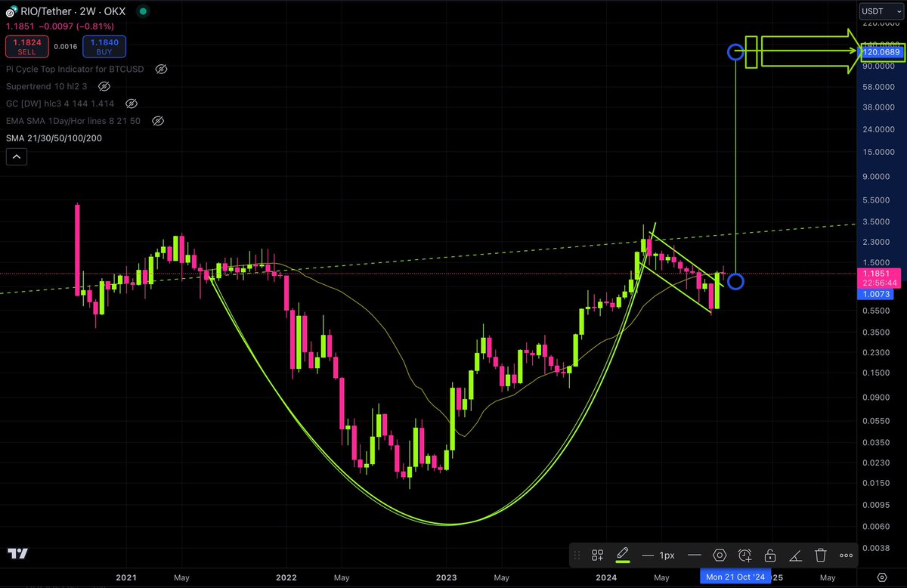Open the RIO symbol logo icon
907x588 pixels.
pos(12,13)
